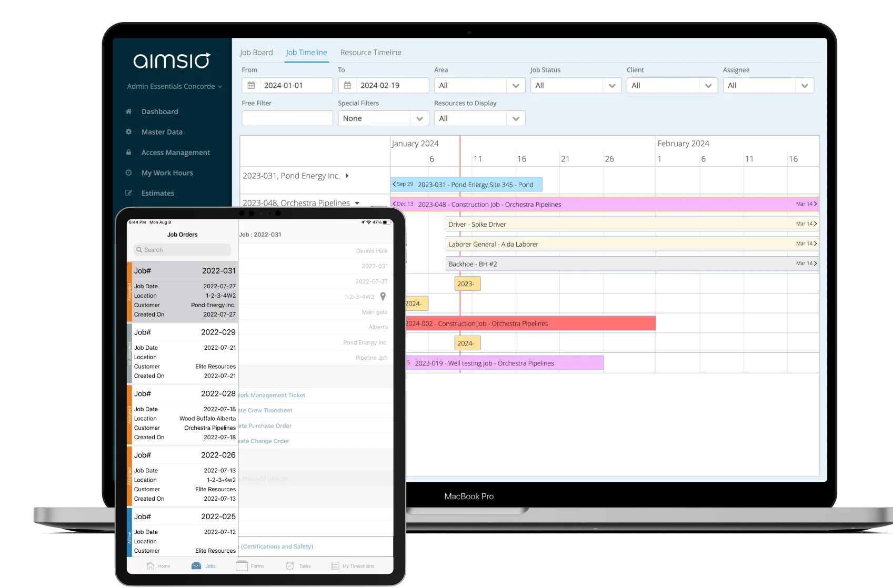Tap Home icon on tablet bottom bar
The width and height of the screenshot is (893, 588).
click(x=150, y=566)
